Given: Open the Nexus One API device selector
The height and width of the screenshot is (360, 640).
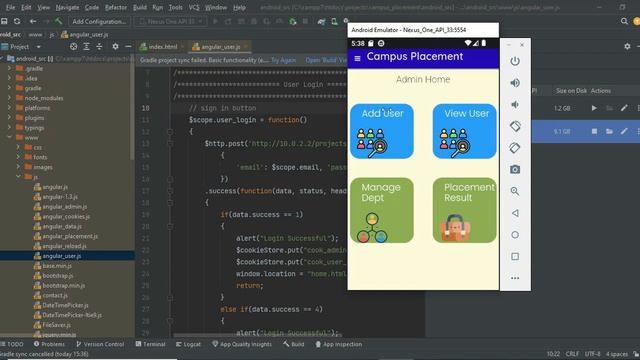Looking at the screenshot, I should click(x=170, y=21).
